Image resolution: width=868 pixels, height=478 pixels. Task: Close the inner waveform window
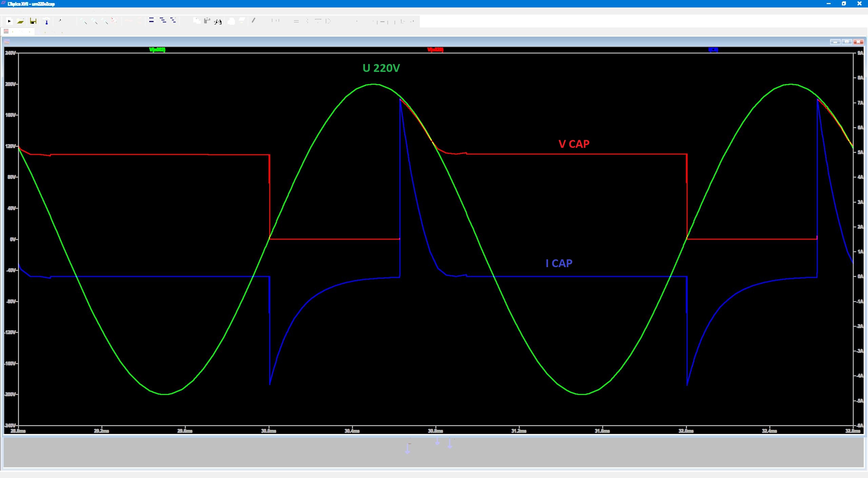tap(858, 42)
